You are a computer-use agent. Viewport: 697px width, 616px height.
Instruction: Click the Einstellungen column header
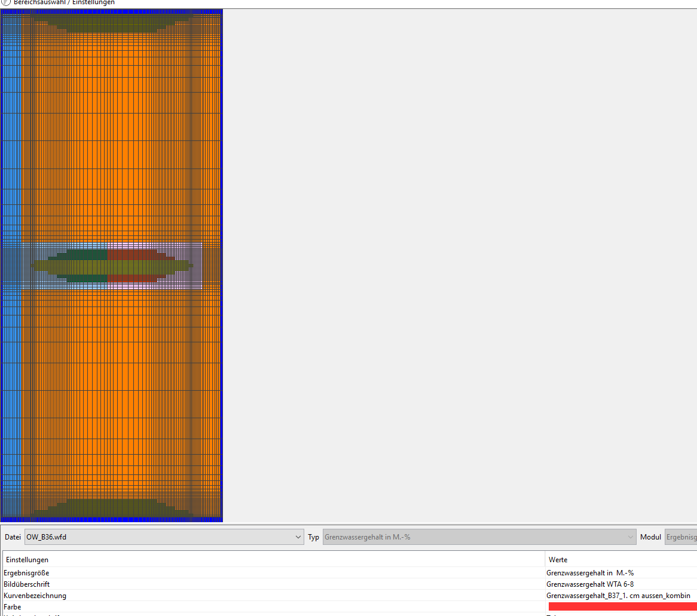coord(27,560)
